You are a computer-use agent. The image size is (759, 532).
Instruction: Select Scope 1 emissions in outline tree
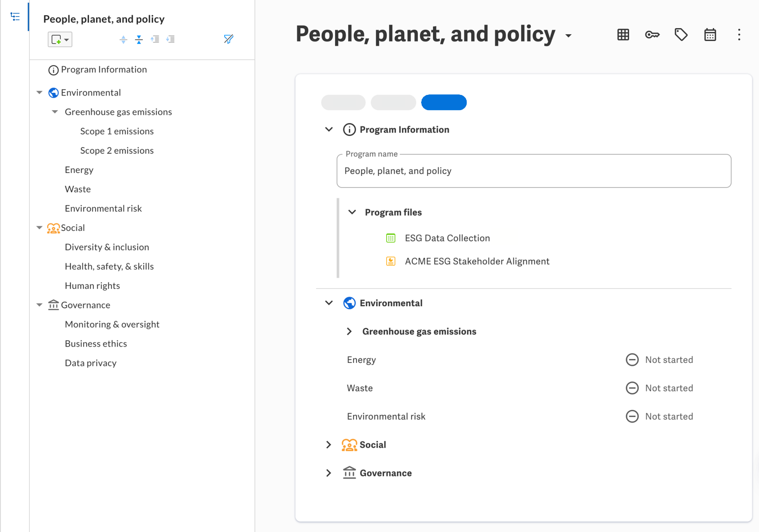[x=117, y=131]
